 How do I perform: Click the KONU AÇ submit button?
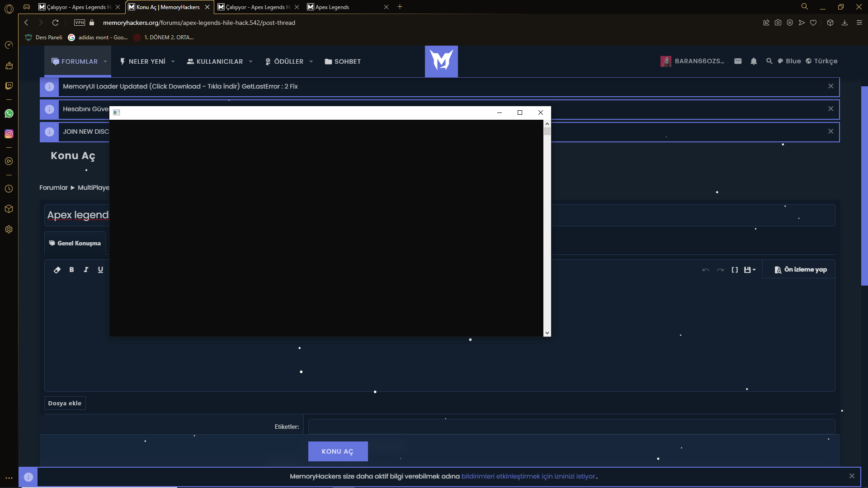[338, 451]
